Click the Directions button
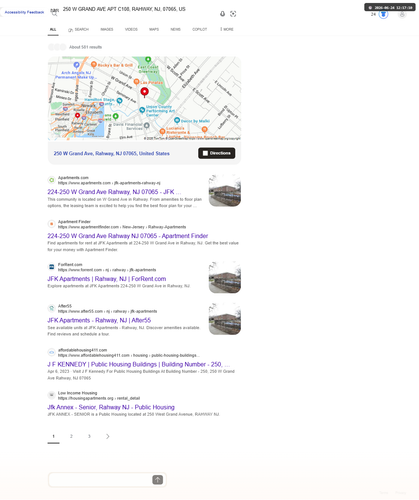This screenshot has width=419, height=500. click(217, 153)
